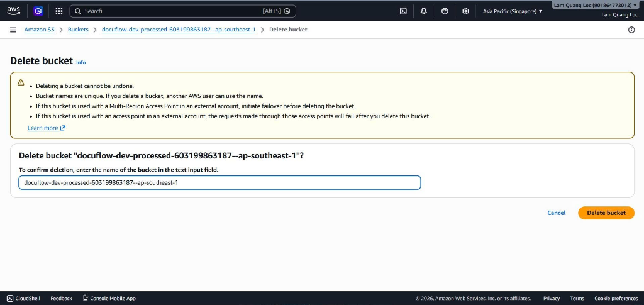Screen dimensions: 644x305
Task: Focus the bucket name confirmation field
Action: click(219, 182)
